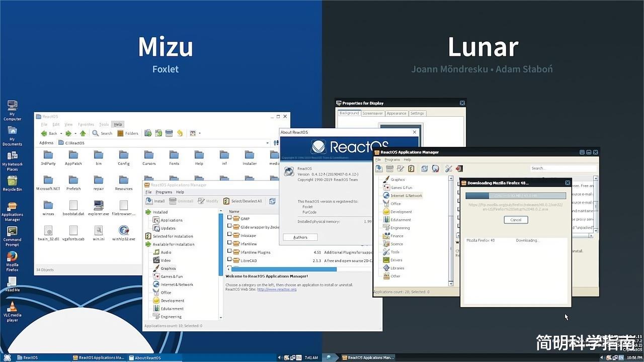Switch to the Settings tab in Properties for Display
Screen dimensions: 644x362
click(x=417, y=113)
